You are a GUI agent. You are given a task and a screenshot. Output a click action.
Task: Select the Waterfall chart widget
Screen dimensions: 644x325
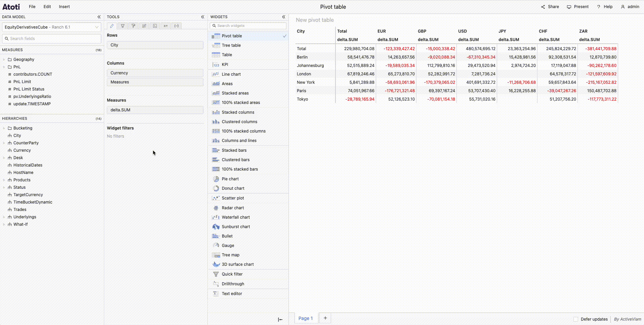tap(236, 217)
